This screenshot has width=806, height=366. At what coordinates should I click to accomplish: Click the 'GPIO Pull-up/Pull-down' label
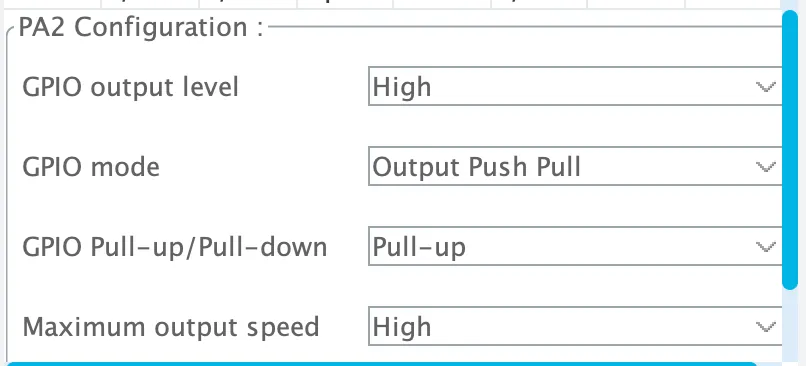coord(175,247)
